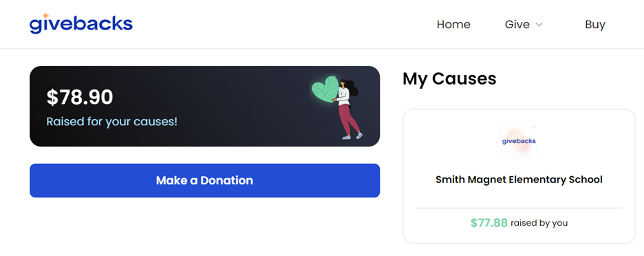Select the dark raised-funds banner card
The width and height of the screenshot is (644, 256).
204,106
